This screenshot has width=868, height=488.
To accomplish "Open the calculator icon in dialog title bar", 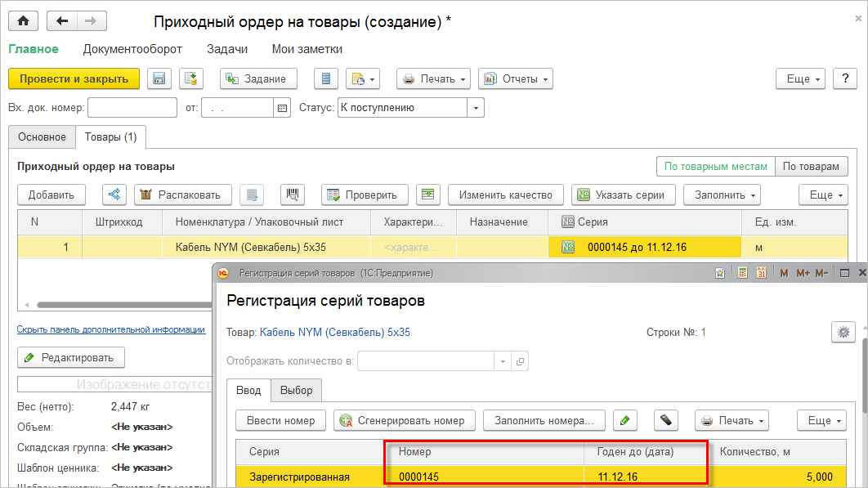I will [x=741, y=273].
